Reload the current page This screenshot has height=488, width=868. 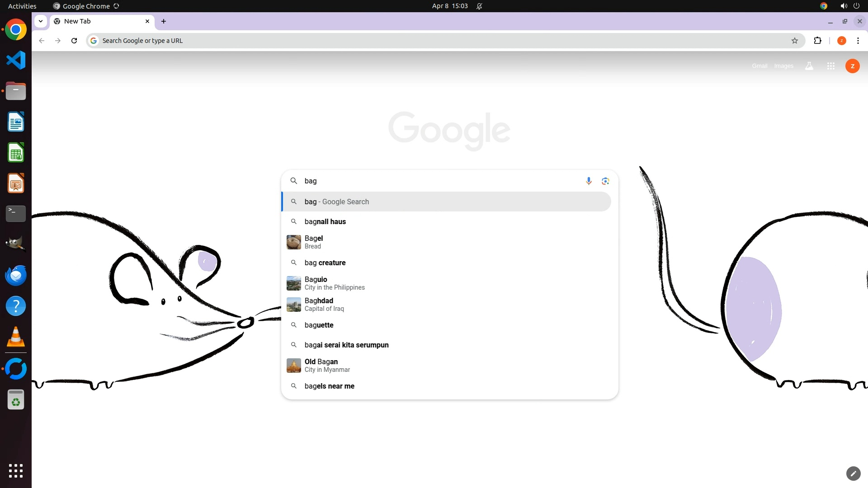tap(74, 41)
